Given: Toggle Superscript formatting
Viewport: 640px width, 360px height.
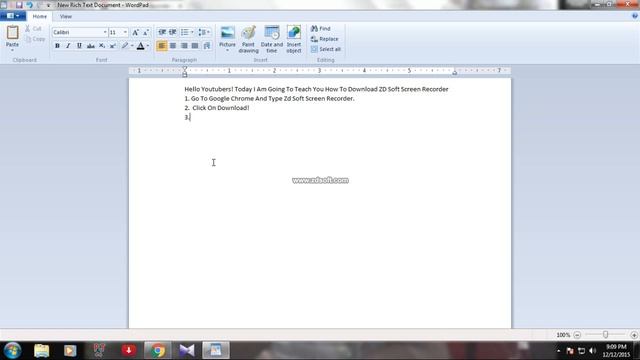Looking at the screenshot, I should 113,46.
